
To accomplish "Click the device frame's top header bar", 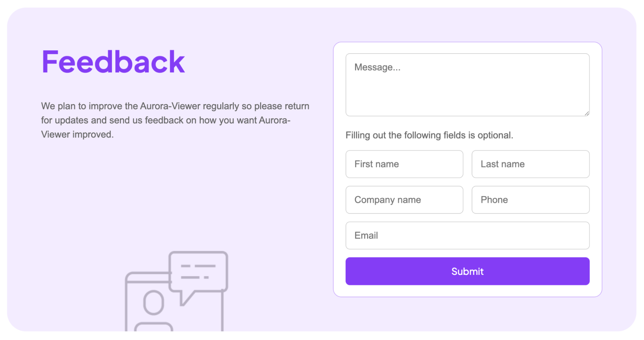I will coord(147,277).
